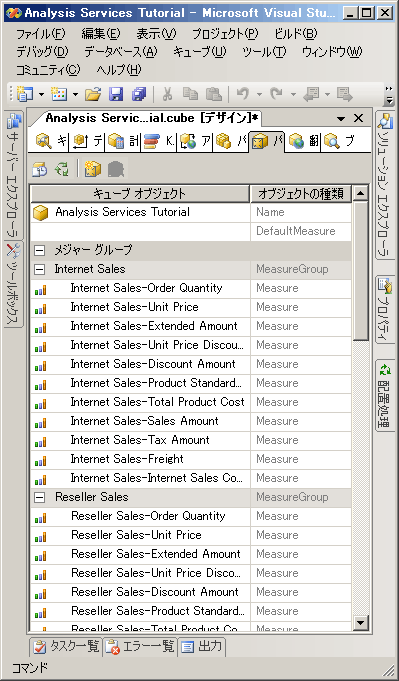Open the Undo history dropdown arrow

[x=260, y=94]
